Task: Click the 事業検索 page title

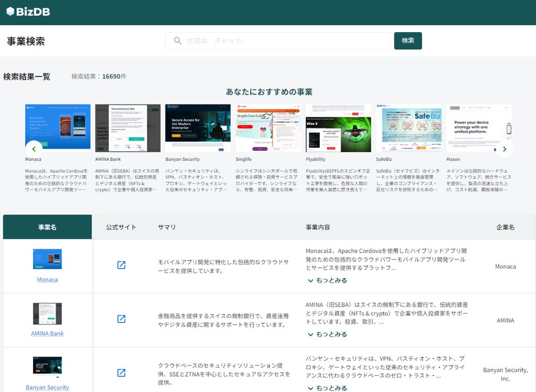Action: (26, 41)
